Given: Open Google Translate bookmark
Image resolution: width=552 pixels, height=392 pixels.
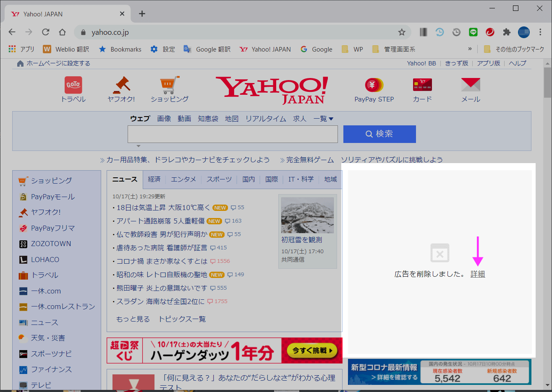Looking at the screenshot, I should (x=207, y=49).
